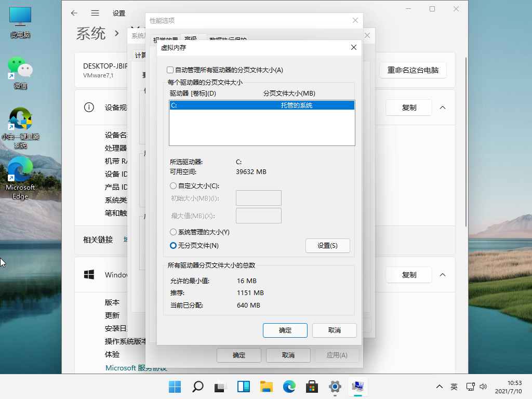Screen dimensions: 532x399
Task: Launch Microsoft Store from the taskbar
Action: pos(312,387)
